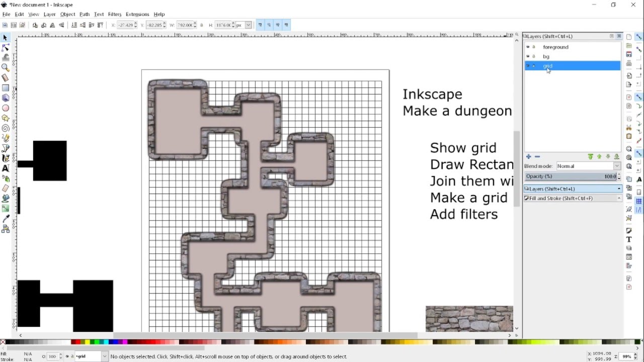This screenshot has width=644, height=362.
Task: Select the Measure tool
Action: point(6,77)
